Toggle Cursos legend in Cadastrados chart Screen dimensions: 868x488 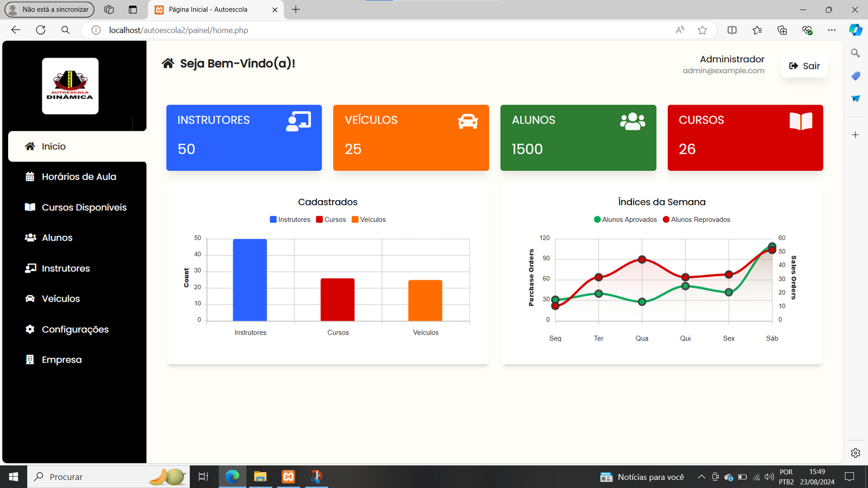(331, 220)
